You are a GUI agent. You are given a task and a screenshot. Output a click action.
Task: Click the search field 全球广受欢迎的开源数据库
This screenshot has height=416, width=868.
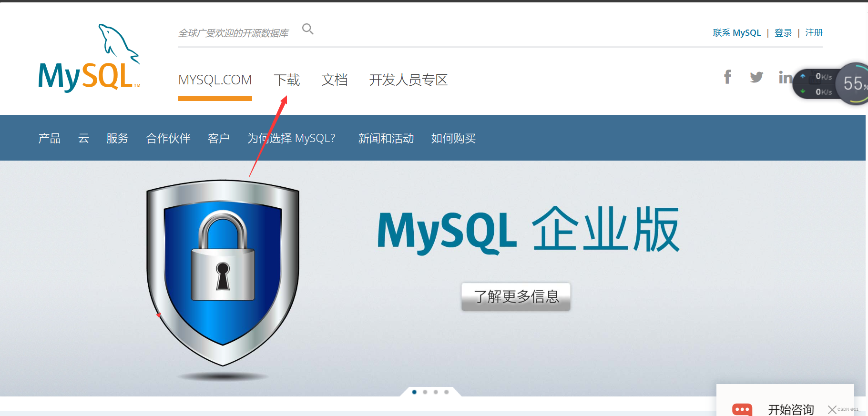234,33
